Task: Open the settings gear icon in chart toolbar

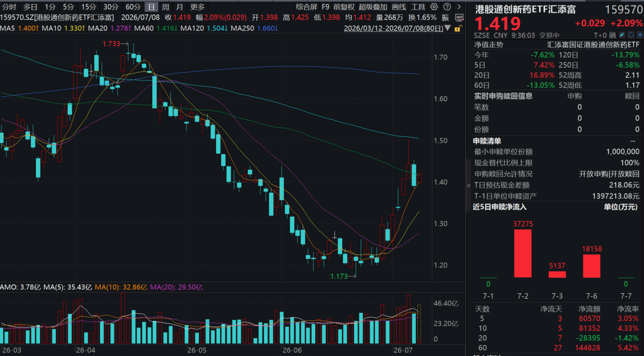Action: 434,7
